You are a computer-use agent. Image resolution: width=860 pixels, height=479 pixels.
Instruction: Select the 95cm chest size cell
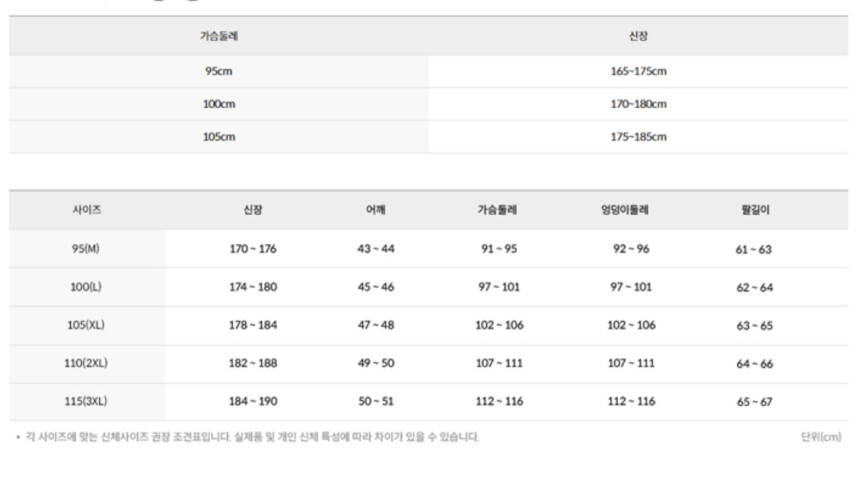pyautogui.click(x=218, y=71)
